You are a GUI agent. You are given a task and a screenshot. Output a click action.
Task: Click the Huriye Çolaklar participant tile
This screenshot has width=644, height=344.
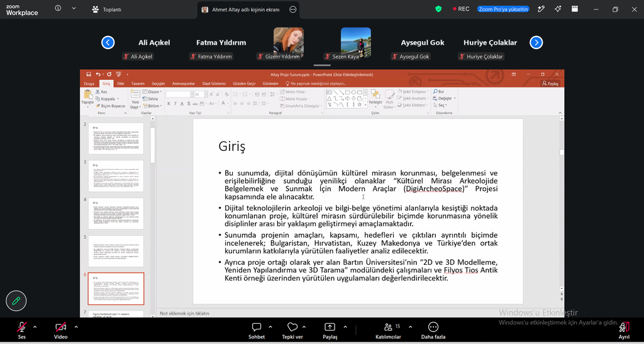[x=490, y=43]
